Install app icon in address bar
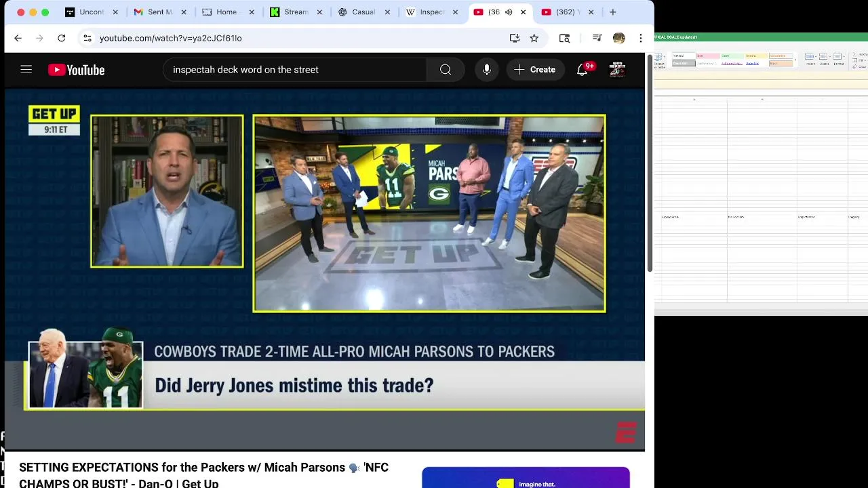Image resolution: width=868 pixels, height=488 pixels. (515, 38)
